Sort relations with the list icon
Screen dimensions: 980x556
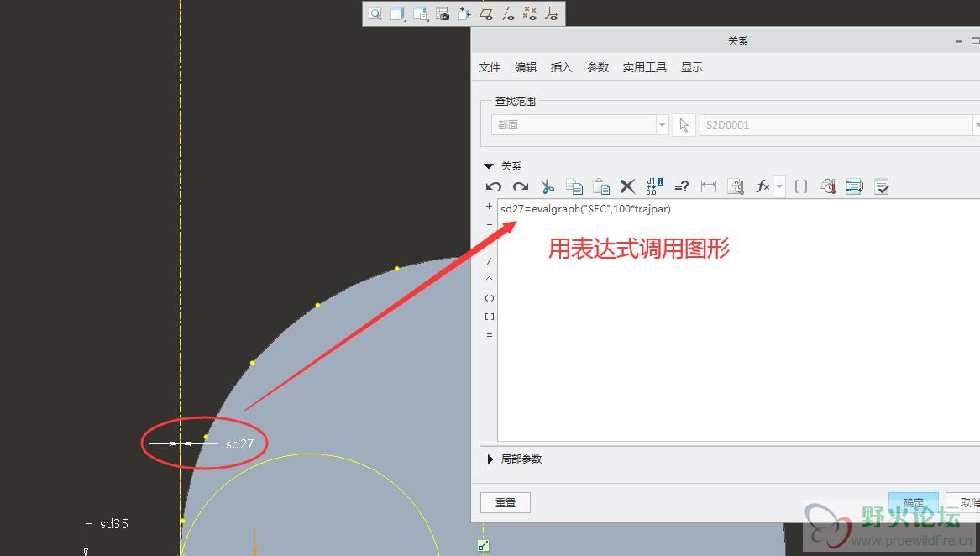coord(854,186)
